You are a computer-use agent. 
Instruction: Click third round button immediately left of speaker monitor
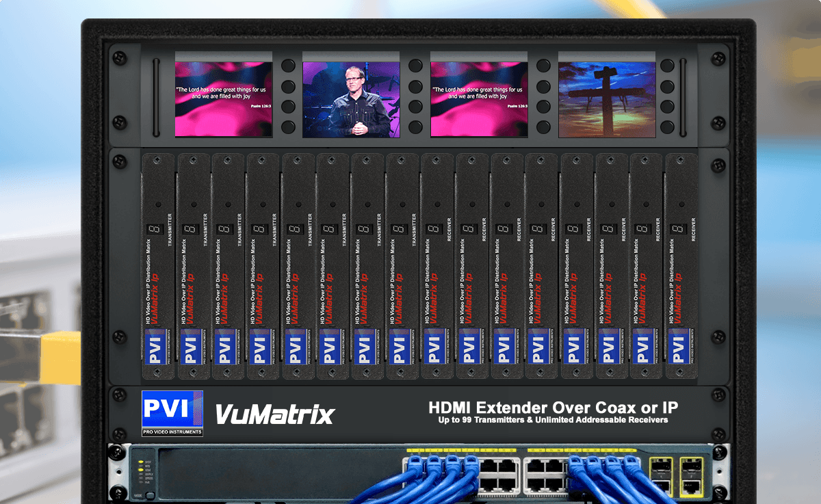[x=287, y=107]
